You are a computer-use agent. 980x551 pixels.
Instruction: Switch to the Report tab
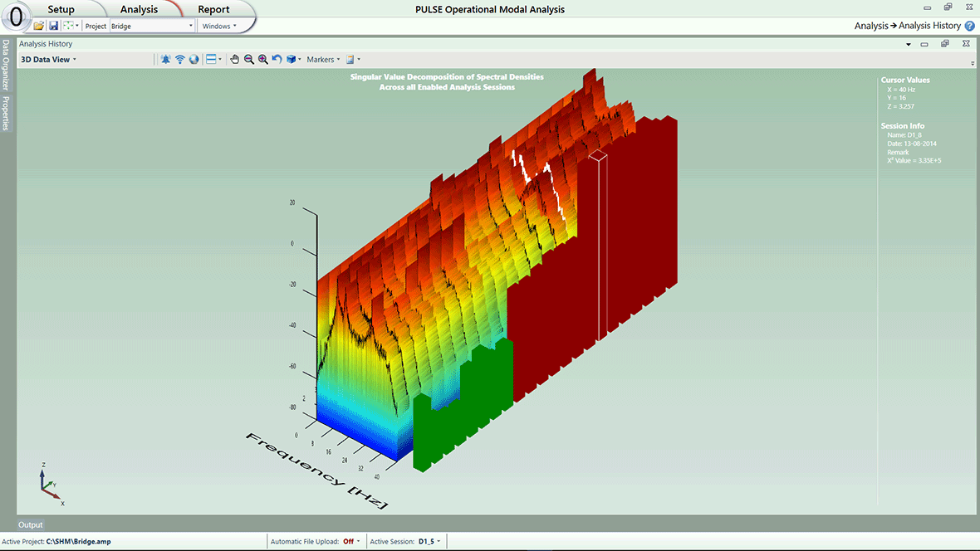point(213,9)
